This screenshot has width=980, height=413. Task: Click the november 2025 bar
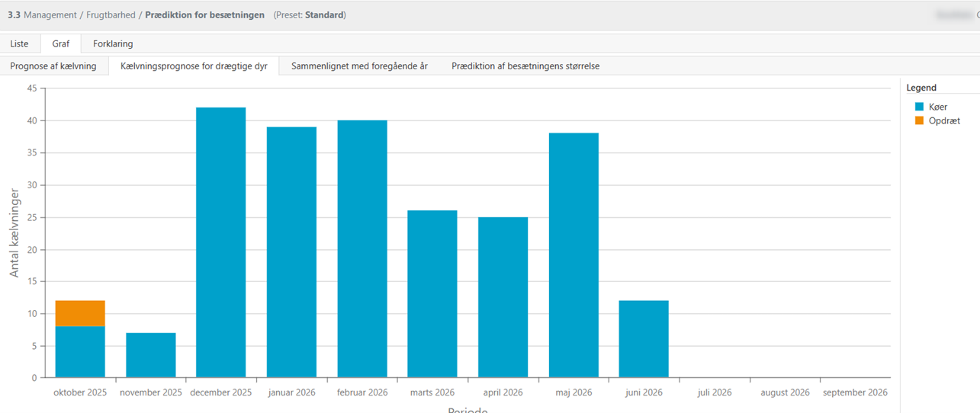pyautogui.click(x=151, y=355)
